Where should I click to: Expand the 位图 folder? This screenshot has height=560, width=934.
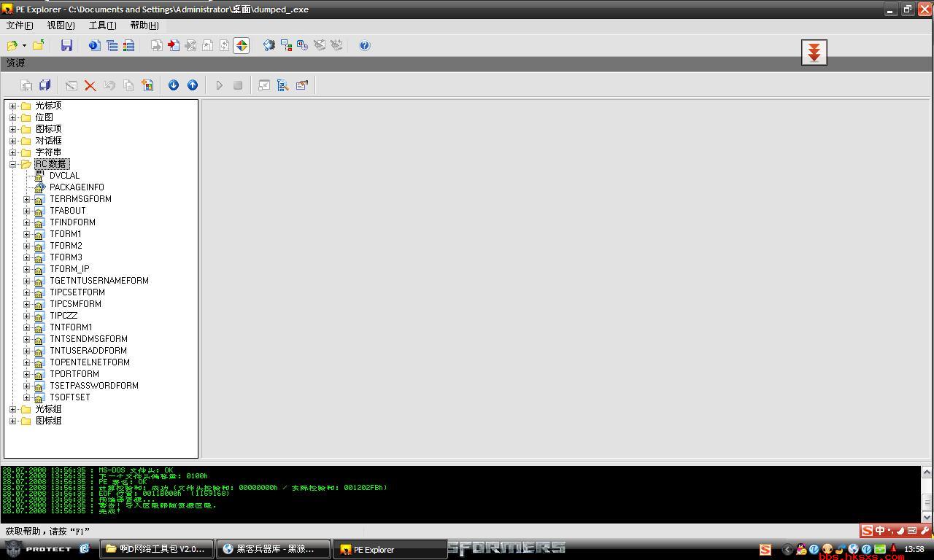[x=12, y=117]
